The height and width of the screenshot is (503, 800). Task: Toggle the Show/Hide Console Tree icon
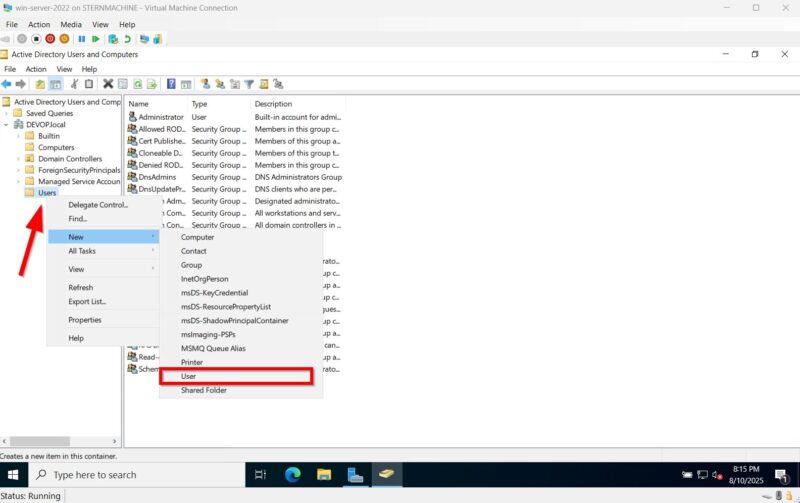coord(55,84)
